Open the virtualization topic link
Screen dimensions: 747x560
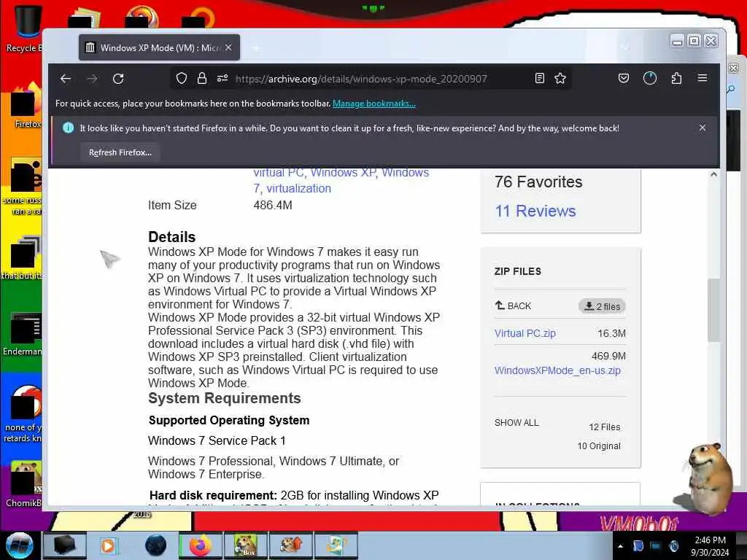click(x=298, y=189)
